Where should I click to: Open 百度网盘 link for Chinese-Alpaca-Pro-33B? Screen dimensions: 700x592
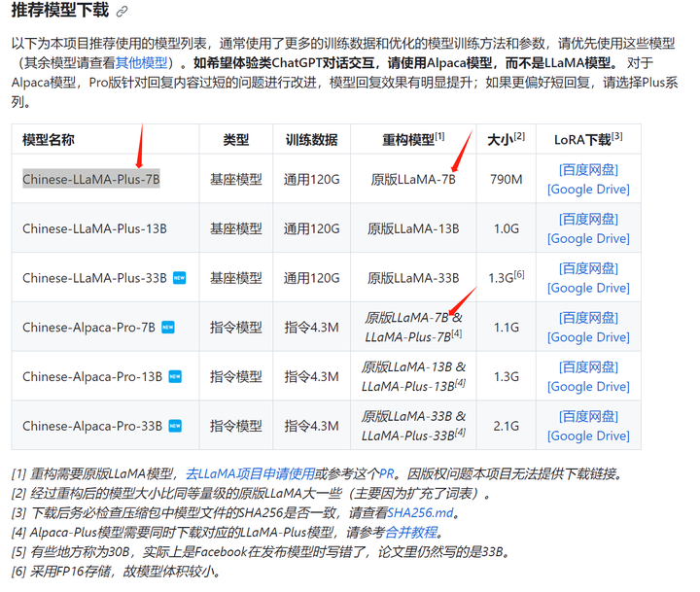pos(588,417)
